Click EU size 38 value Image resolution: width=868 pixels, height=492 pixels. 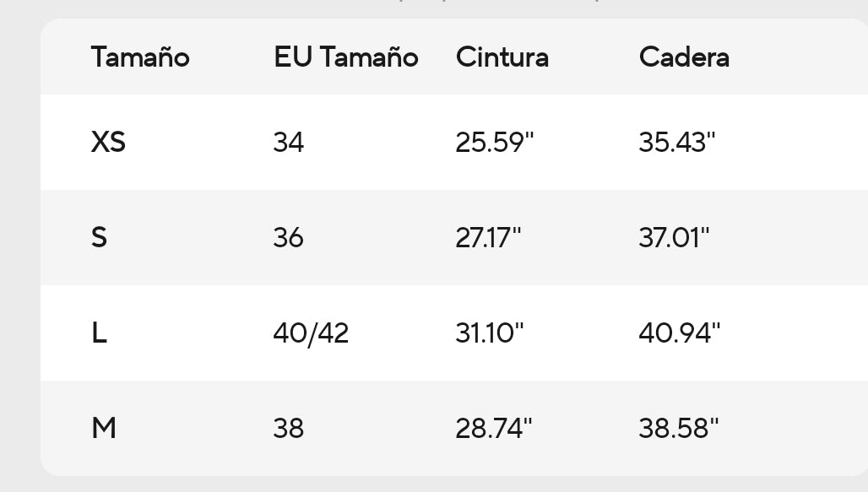pos(288,429)
